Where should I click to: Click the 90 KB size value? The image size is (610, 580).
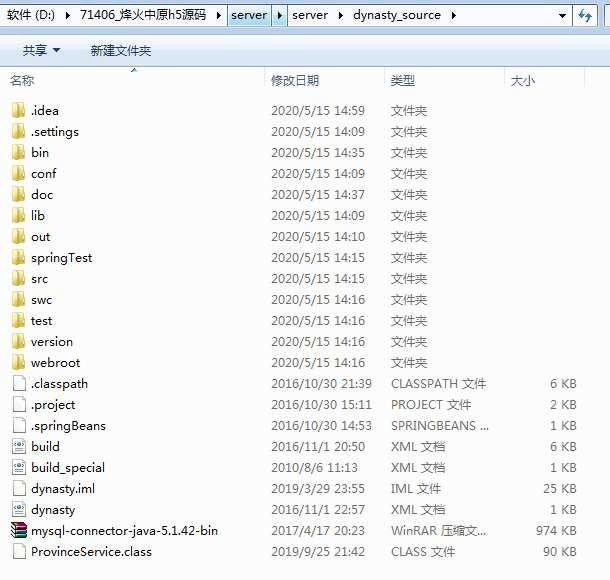[x=560, y=552]
